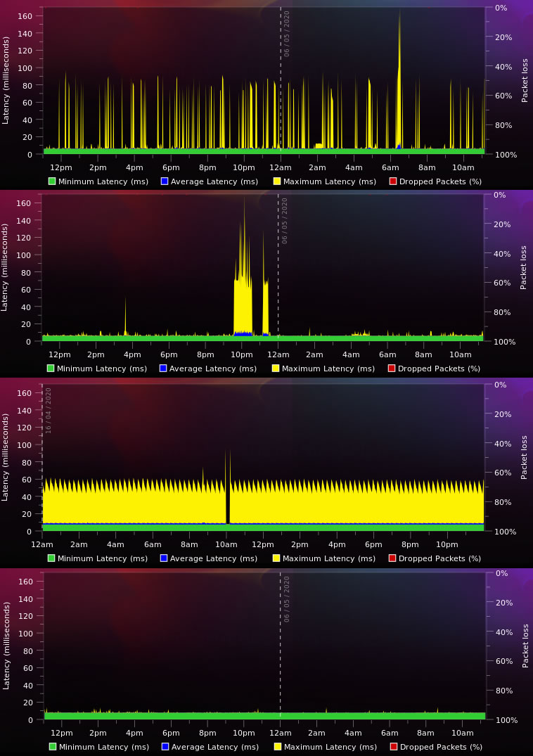The width and height of the screenshot is (533, 756).
Task: Click the yellow Maximum Latency swatch in top graph
Action: 276,181
